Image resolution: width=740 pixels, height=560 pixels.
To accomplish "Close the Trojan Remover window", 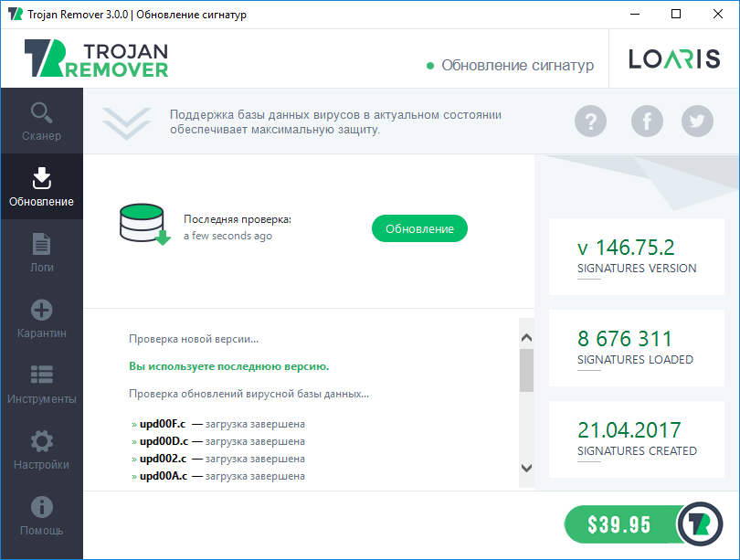I will tap(718, 14).
